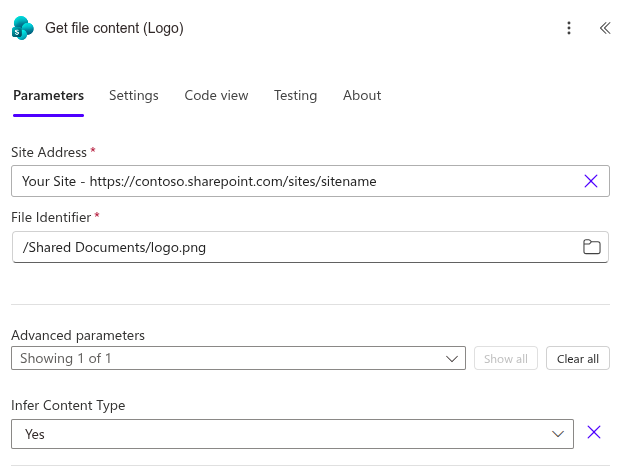Image resolution: width=621 pixels, height=466 pixels.
Task: Open the About tab
Action: [x=362, y=95]
